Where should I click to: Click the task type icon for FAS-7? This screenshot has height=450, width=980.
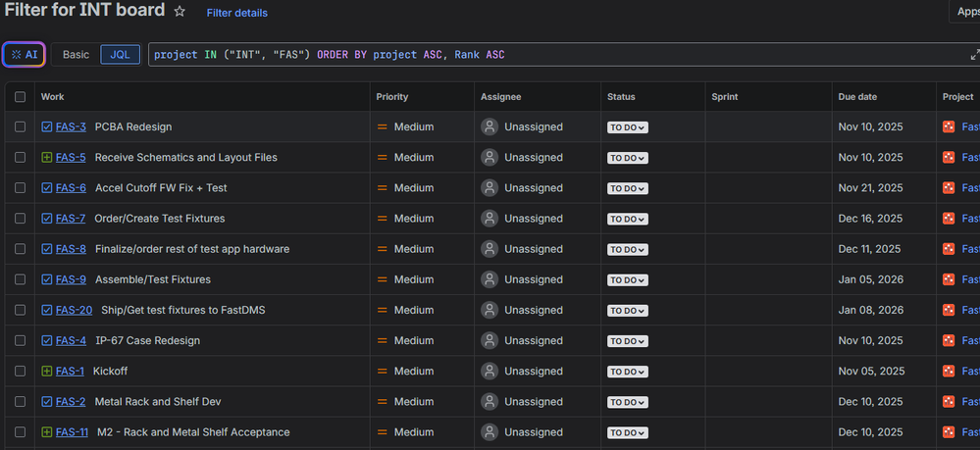coord(46,219)
